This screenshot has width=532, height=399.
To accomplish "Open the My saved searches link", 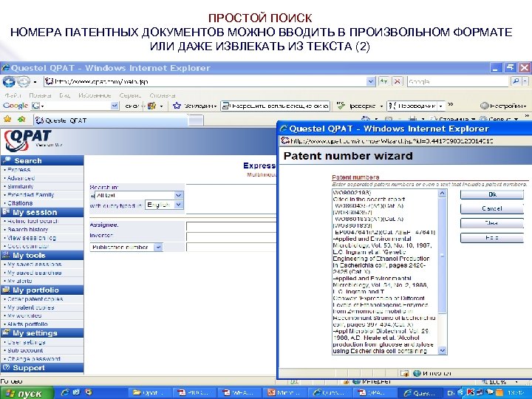I will 34,273.
